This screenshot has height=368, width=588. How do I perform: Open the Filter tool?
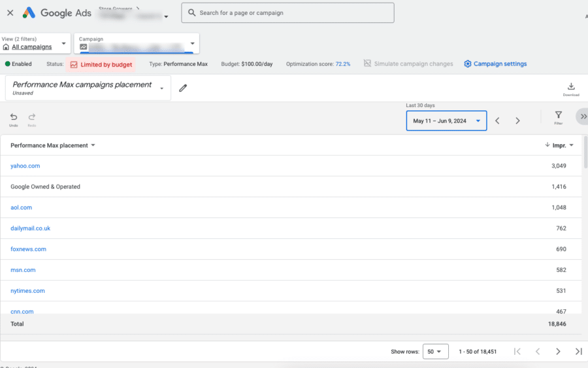click(x=559, y=117)
